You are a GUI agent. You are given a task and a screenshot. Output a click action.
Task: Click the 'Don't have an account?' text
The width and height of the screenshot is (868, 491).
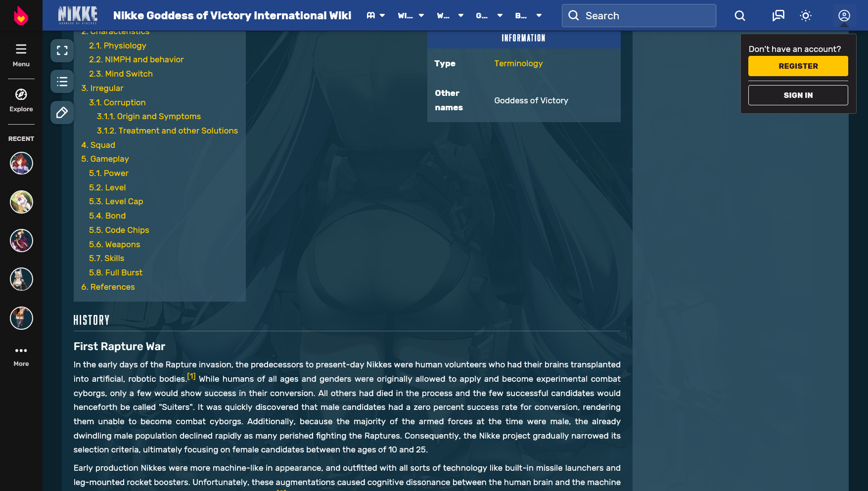(x=794, y=49)
